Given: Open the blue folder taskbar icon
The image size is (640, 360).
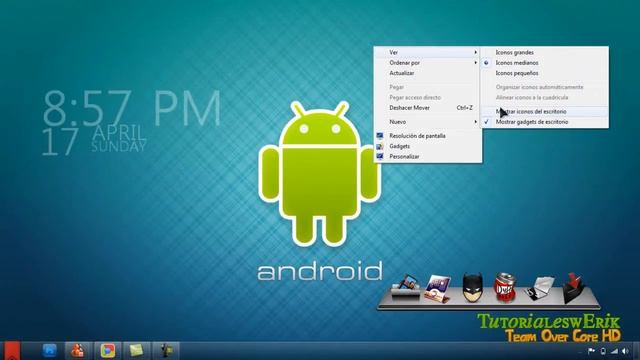Looking at the screenshot, I should [x=49, y=351].
